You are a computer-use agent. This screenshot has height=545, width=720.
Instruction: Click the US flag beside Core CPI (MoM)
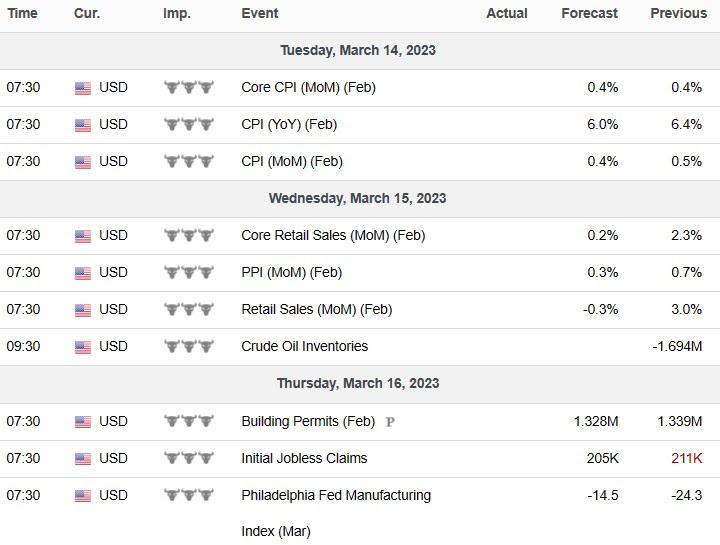tap(83, 88)
